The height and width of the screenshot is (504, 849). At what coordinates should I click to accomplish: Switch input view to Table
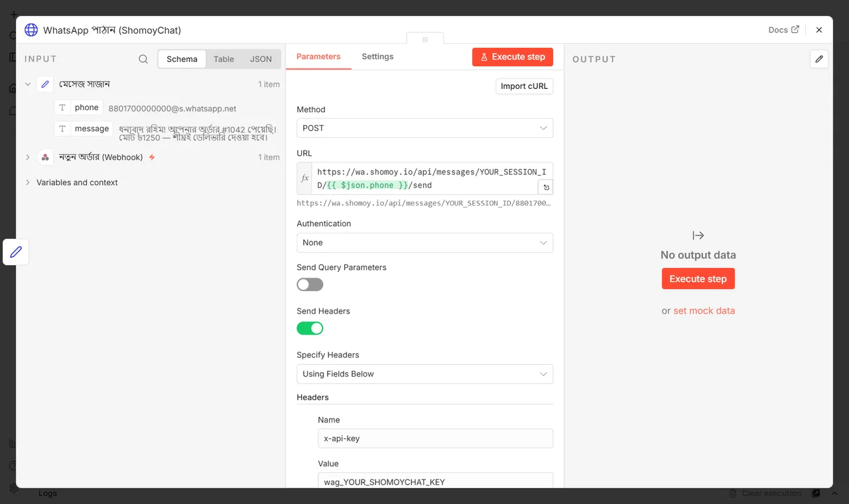pyautogui.click(x=224, y=59)
